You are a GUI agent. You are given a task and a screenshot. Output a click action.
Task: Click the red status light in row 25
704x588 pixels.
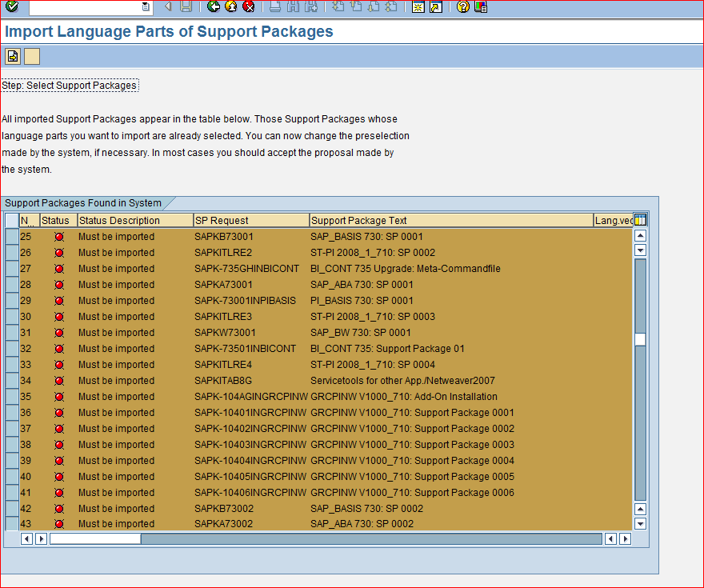[x=59, y=237]
